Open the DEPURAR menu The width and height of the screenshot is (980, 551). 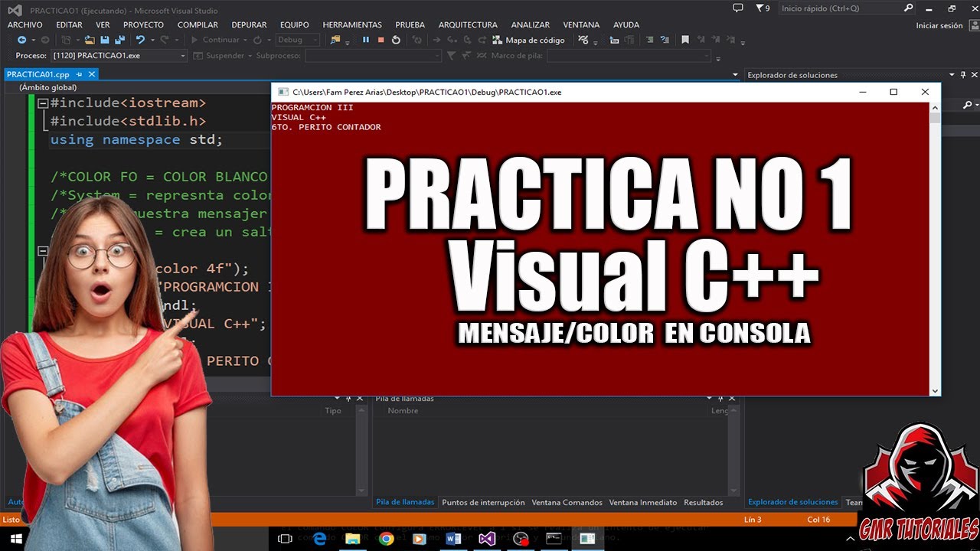(x=249, y=24)
